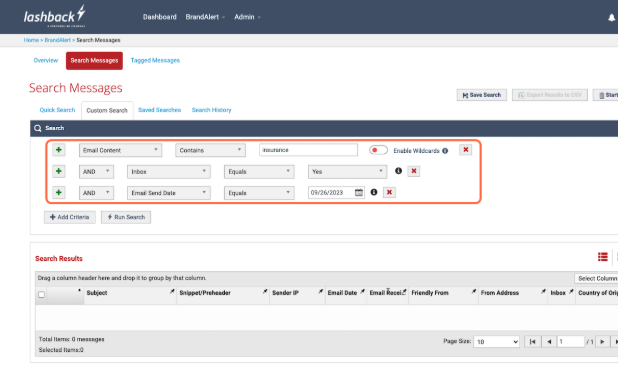
Task: Pin the Inbox column
Action: 571,291
